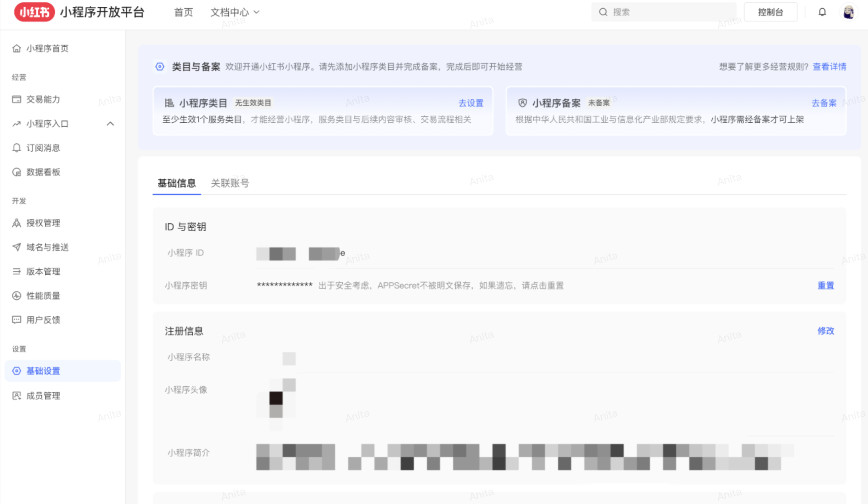Collapse the 小程序入口 section
The width and height of the screenshot is (868, 504).
point(111,124)
